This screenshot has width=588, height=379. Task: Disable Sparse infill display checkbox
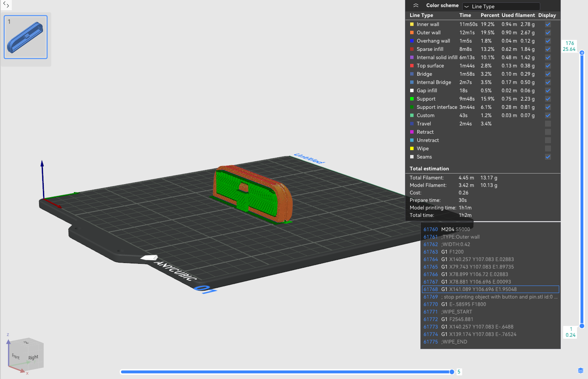[x=548, y=49]
